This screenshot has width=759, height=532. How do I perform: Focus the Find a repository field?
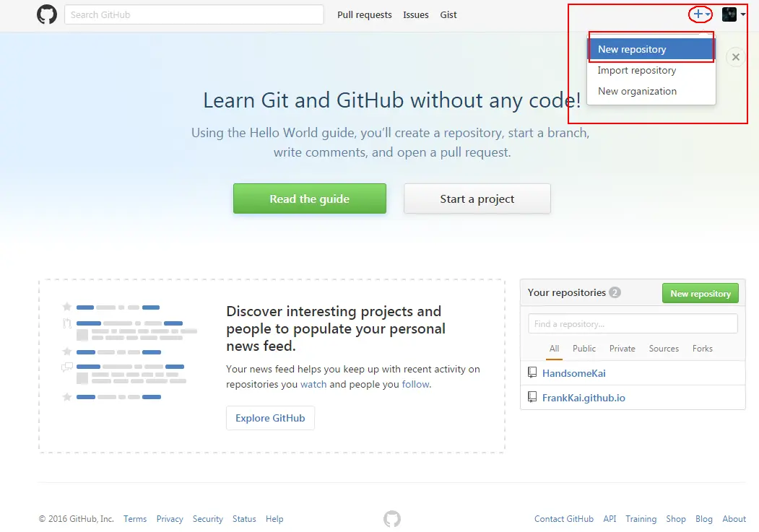[633, 323]
